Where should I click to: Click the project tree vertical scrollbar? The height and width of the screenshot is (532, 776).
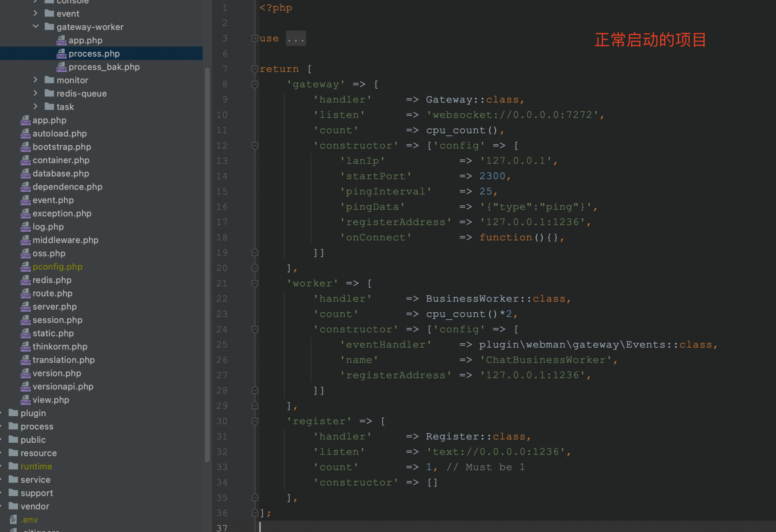point(207,265)
